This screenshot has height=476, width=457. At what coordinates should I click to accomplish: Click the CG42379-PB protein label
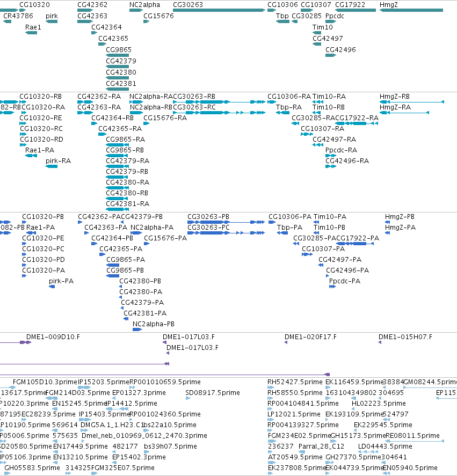142,216
